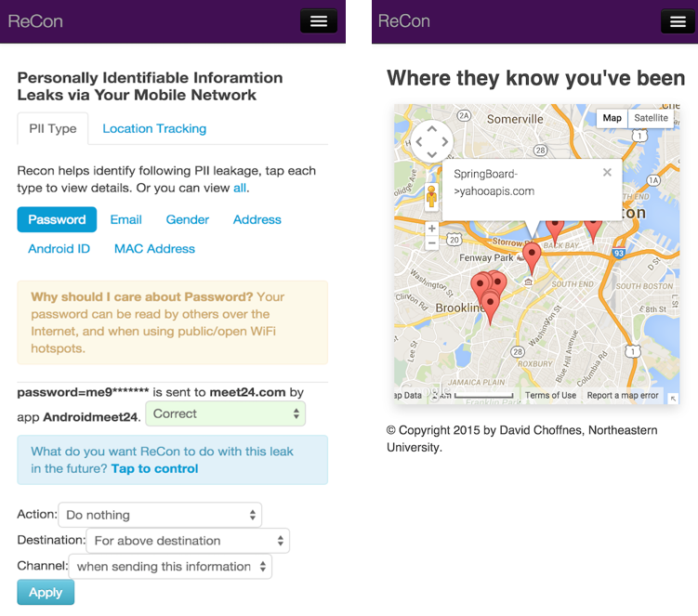
Task: Pan the map up using the arrow control
Action: pos(431,127)
